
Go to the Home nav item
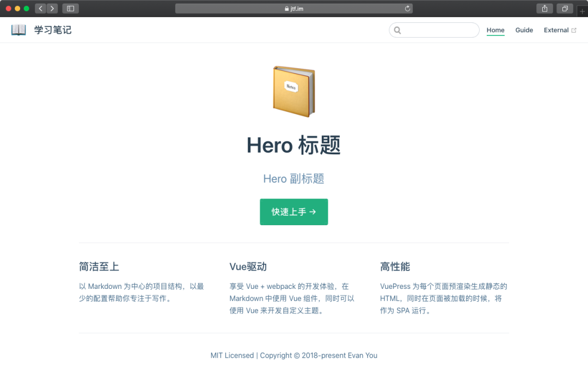click(495, 30)
